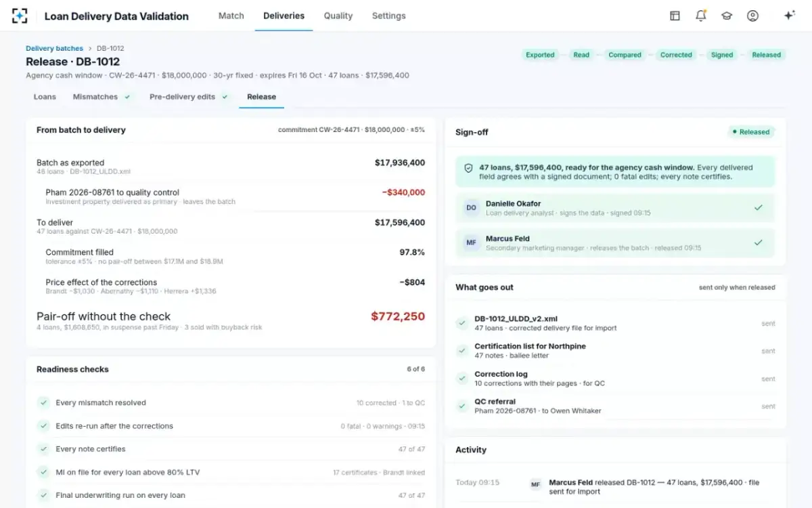Go to Quality in top navigation
The height and width of the screenshot is (508, 812).
pos(338,16)
